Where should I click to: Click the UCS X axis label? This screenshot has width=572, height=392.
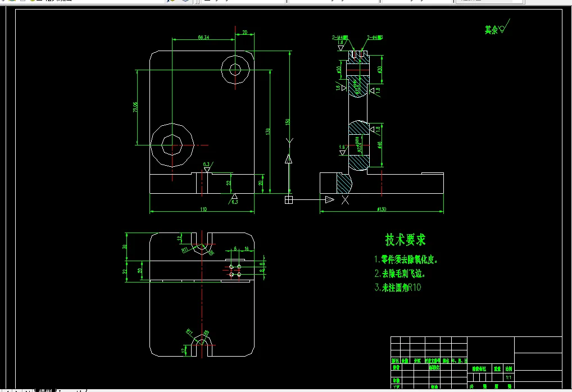coord(345,200)
